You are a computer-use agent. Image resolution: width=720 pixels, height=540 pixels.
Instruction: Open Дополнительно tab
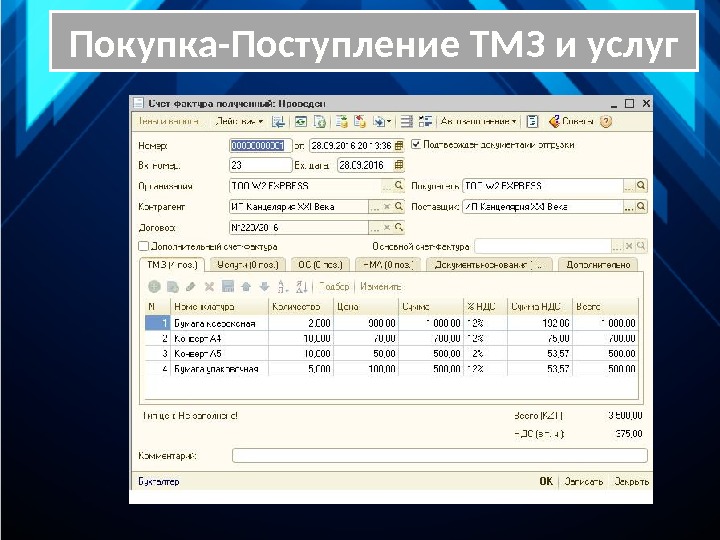(x=598, y=265)
